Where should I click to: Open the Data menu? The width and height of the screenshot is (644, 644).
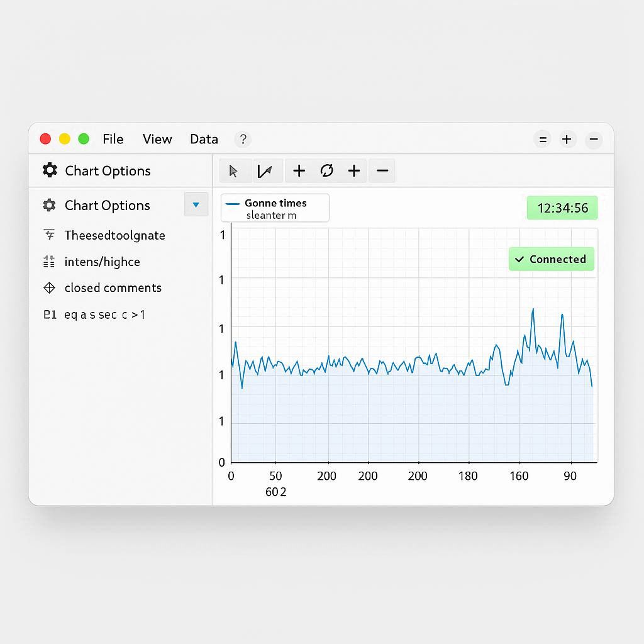click(204, 140)
